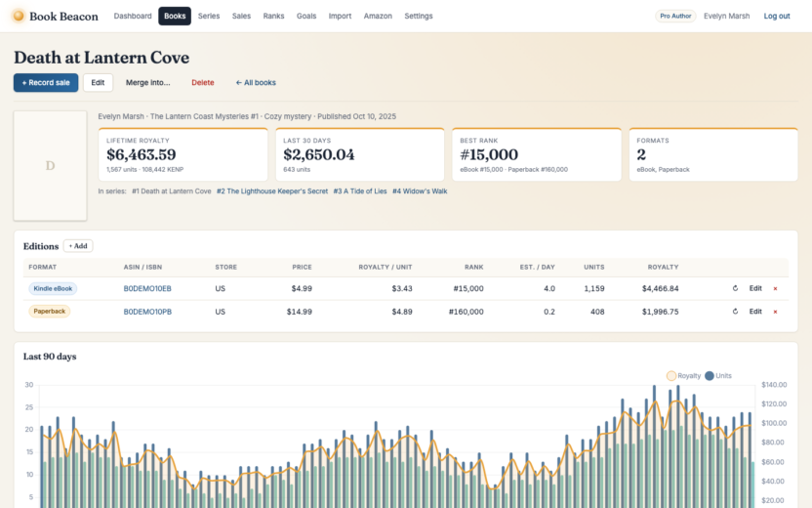This screenshot has height=508, width=812.
Task: Click the Evelyn Marsh account name
Action: coord(726,16)
